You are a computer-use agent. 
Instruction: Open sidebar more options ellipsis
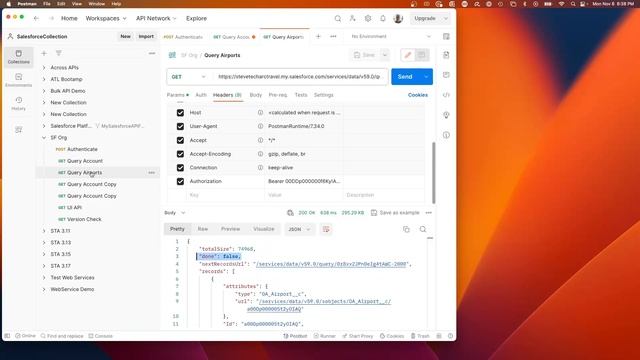tap(152, 53)
